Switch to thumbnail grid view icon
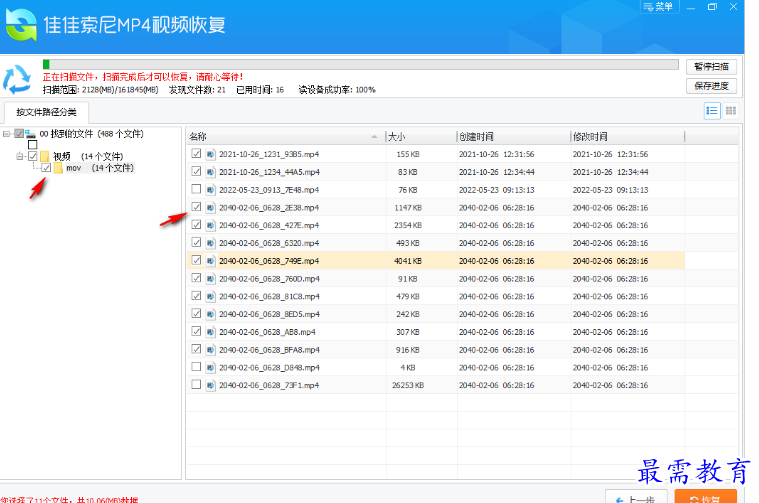The width and height of the screenshot is (759, 503). [730, 111]
